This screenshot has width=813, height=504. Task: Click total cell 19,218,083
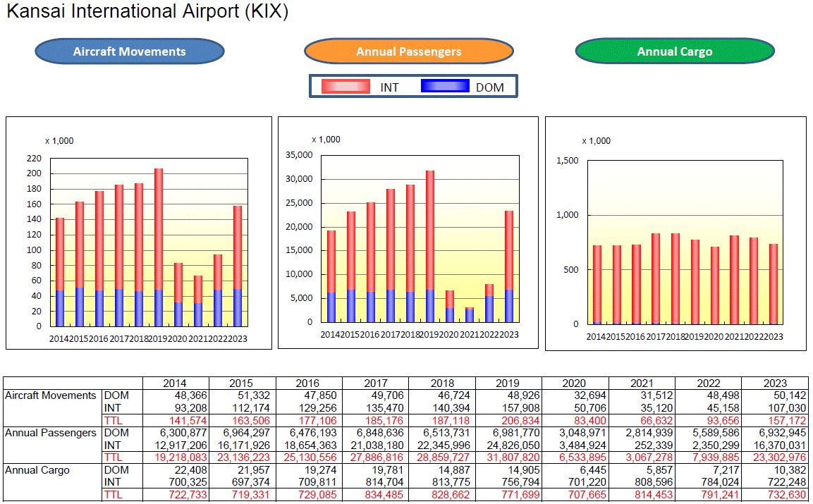coord(181,458)
